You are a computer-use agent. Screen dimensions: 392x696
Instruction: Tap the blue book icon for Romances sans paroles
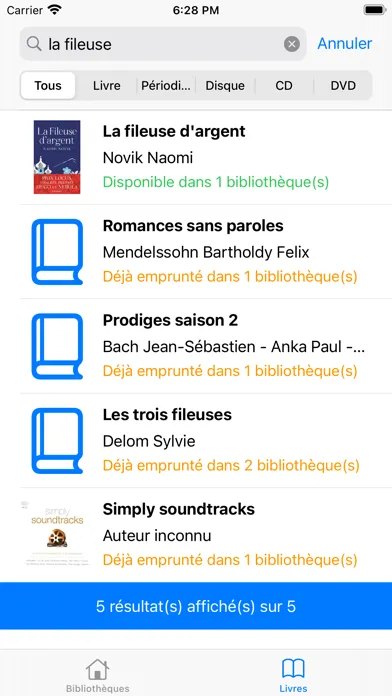click(x=57, y=252)
